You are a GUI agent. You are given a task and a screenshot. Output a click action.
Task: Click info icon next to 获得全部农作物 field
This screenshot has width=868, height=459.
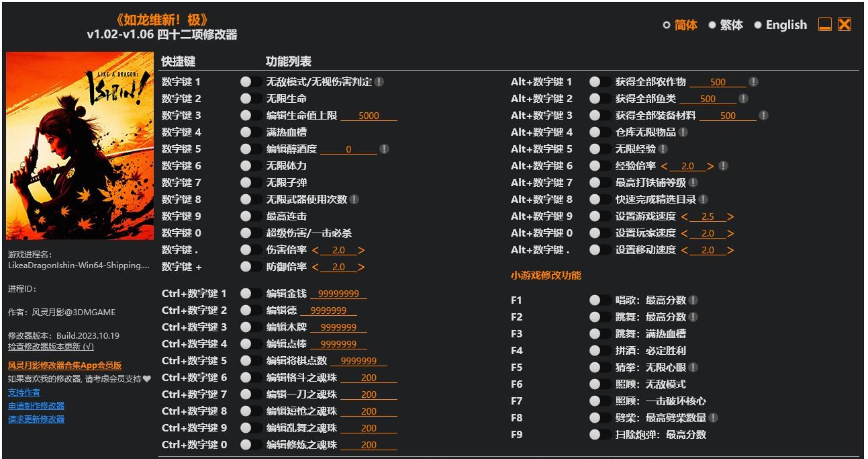pos(753,82)
